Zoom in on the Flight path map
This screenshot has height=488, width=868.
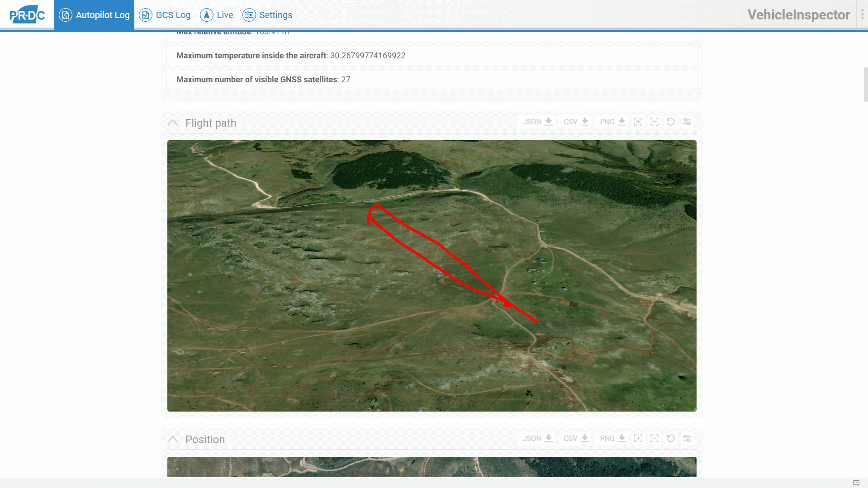tap(638, 122)
